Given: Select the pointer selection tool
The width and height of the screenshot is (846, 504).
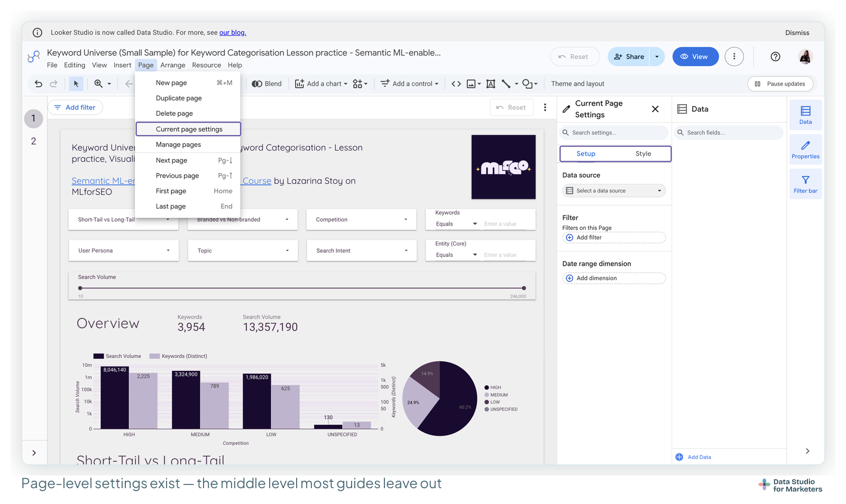Looking at the screenshot, I should click(76, 83).
